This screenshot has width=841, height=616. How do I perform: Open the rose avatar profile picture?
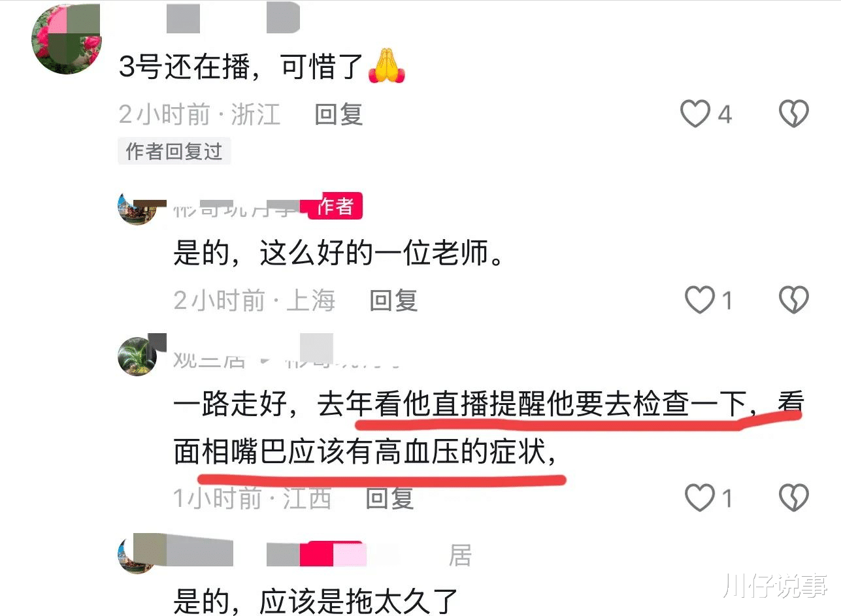point(66,39)
